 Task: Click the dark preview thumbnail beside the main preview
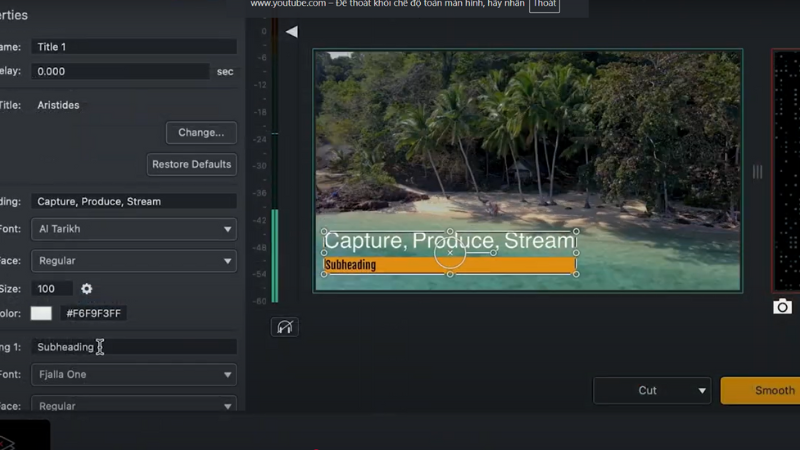tap(786, 171)
